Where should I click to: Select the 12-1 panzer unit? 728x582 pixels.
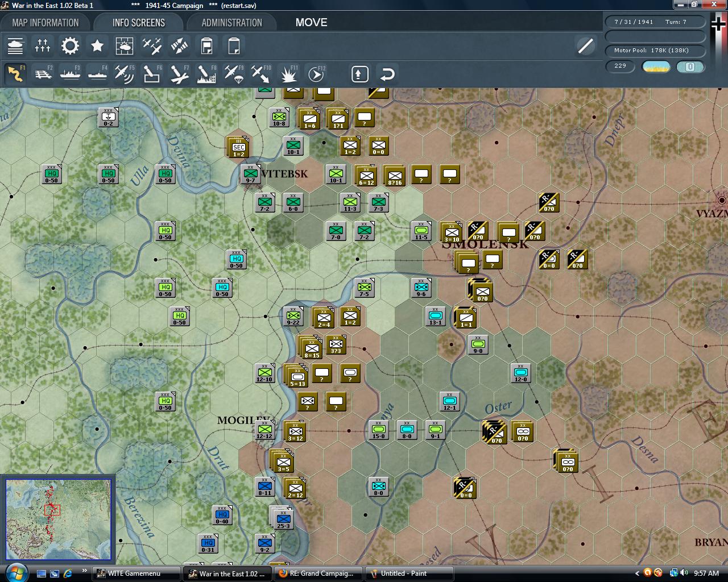tap(449, 401)
